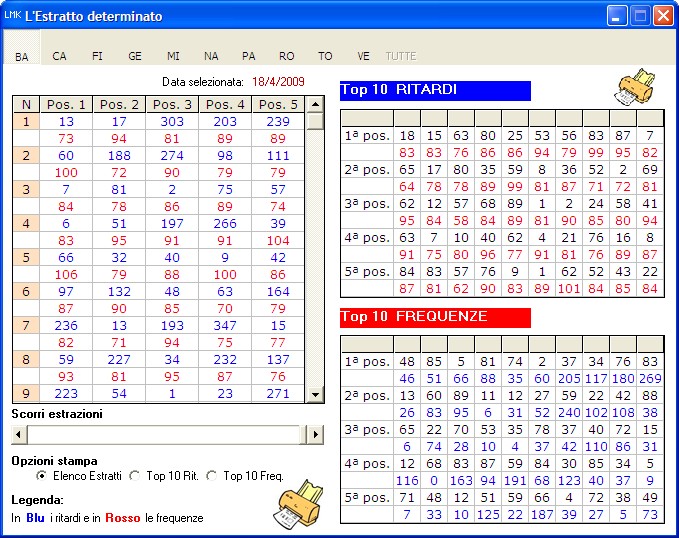Click row number 9 in N column

click(26, 393)
